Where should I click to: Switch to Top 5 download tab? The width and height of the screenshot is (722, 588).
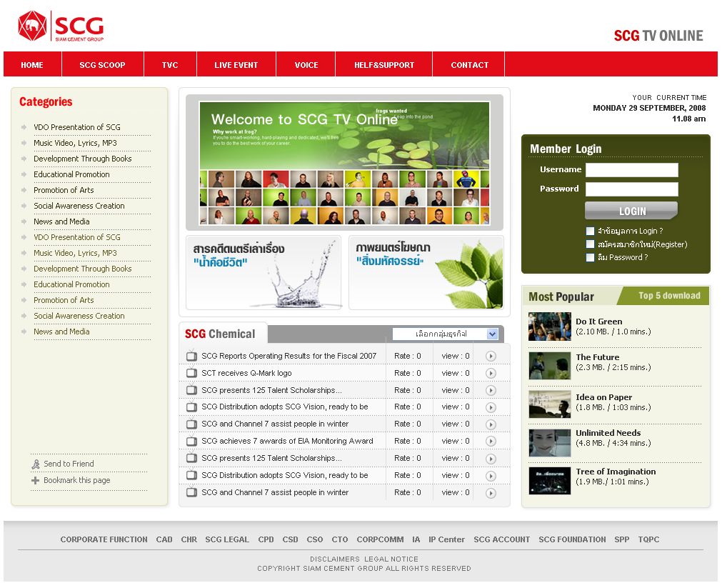(x=668, y=296)
